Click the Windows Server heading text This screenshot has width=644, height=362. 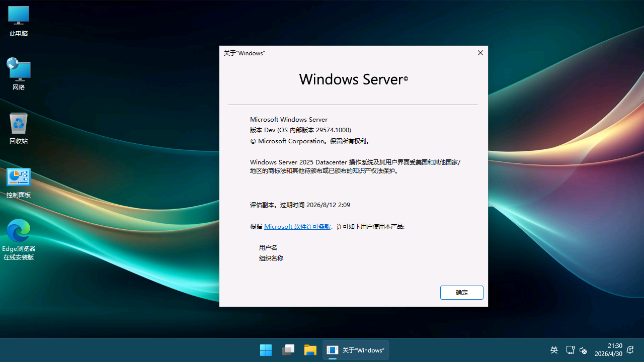tap(354, 79)
